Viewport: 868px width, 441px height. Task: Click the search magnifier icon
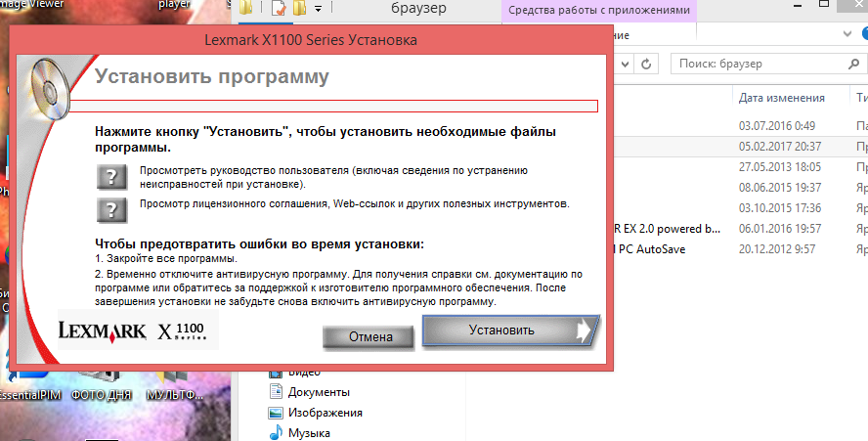coord(853,64)
